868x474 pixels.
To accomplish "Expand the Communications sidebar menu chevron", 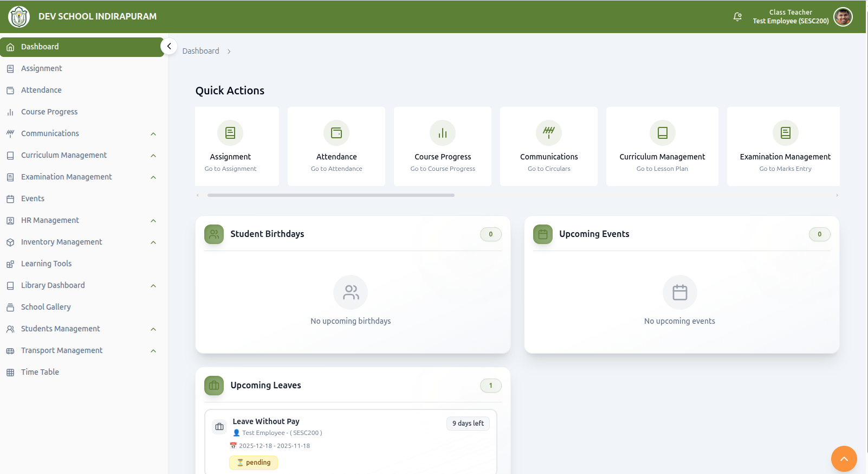I will [153, 134].
